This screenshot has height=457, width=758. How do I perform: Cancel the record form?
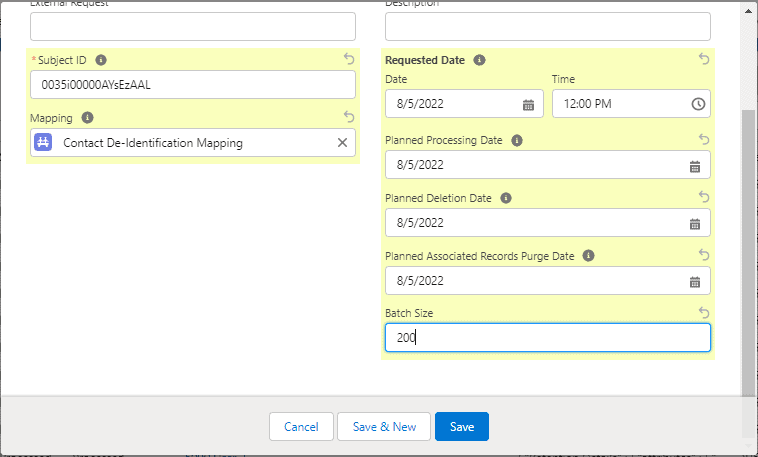click(x=301, y=427)
